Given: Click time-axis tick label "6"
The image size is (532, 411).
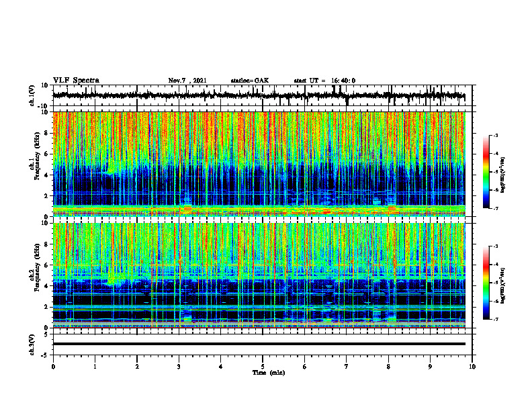Looking at the screenshot, I should (x=305, y=367).
